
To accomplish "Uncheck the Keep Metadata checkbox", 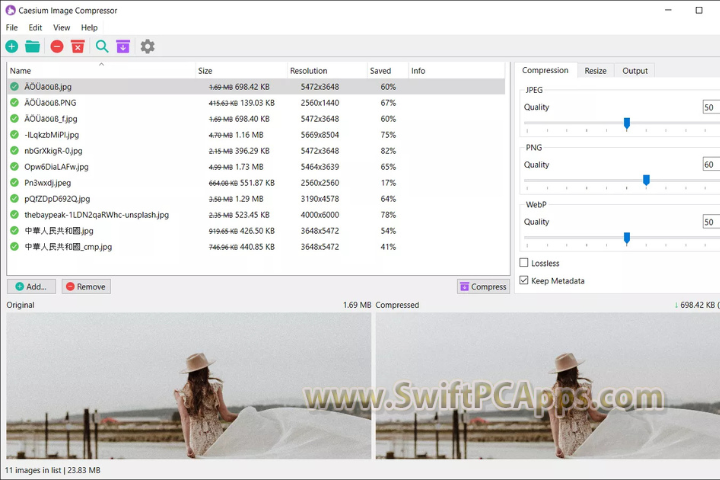I will (524, 280).
